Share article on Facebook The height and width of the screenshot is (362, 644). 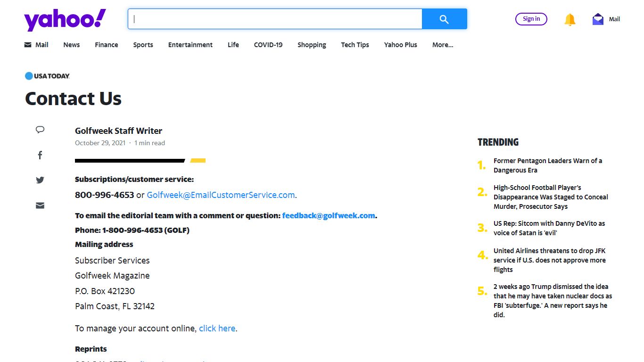point(40,155)
